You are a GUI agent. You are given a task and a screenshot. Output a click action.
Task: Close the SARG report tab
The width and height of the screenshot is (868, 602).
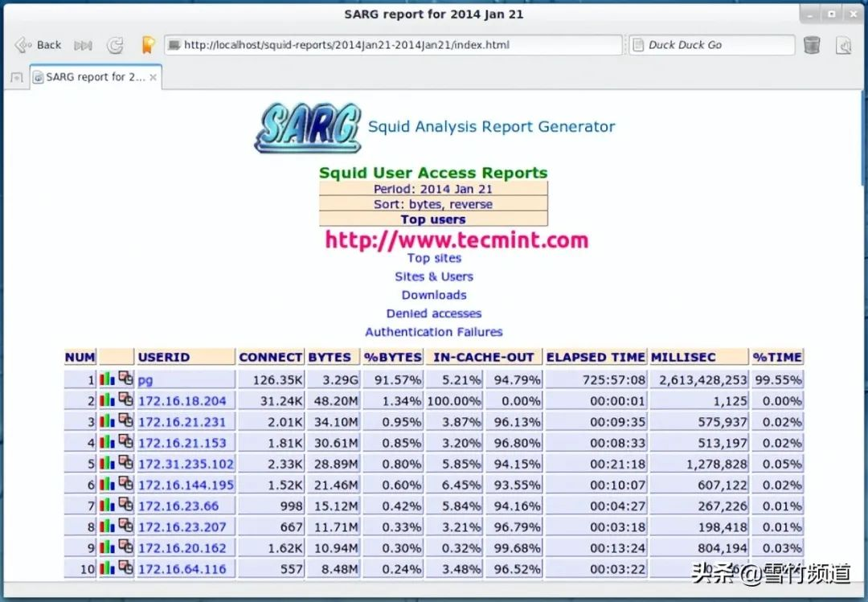tap(154, 78)
